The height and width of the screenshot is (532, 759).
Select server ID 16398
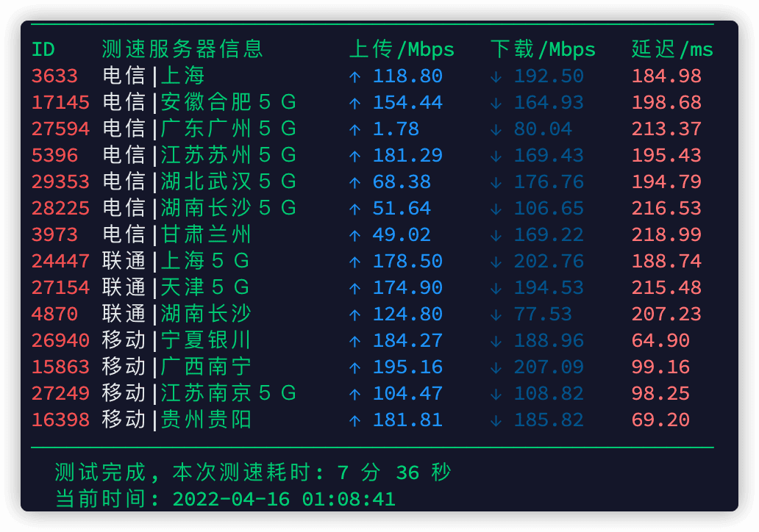(60, 420)
